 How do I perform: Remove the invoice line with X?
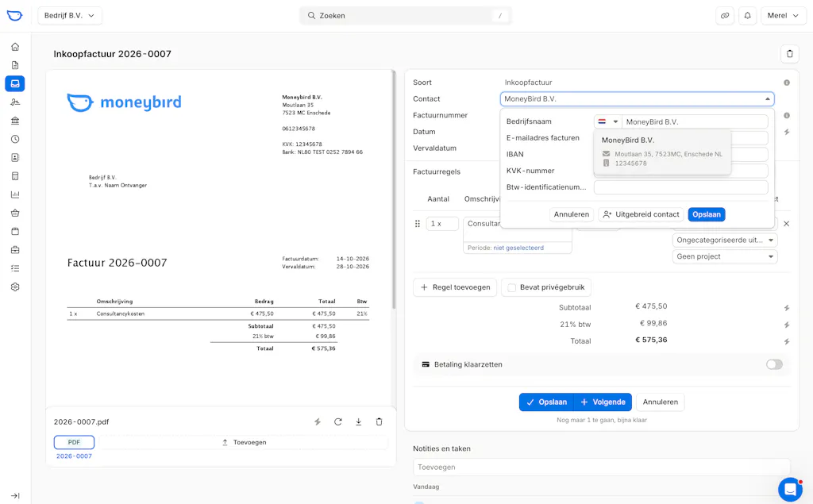[787, 224]
